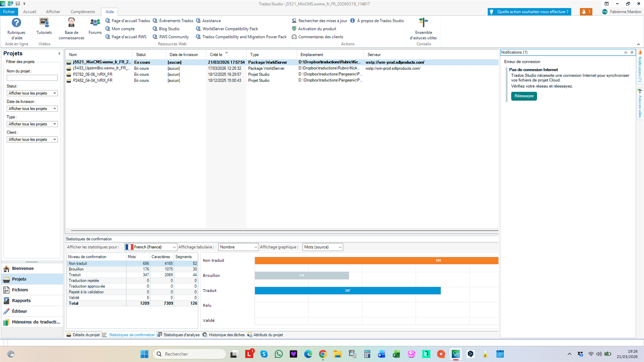Click the Réessayer button

tap(524, 96)
